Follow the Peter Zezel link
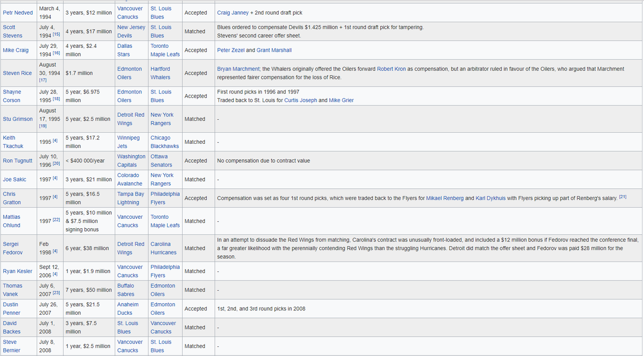The image size is (644, 356). [231, 50]
